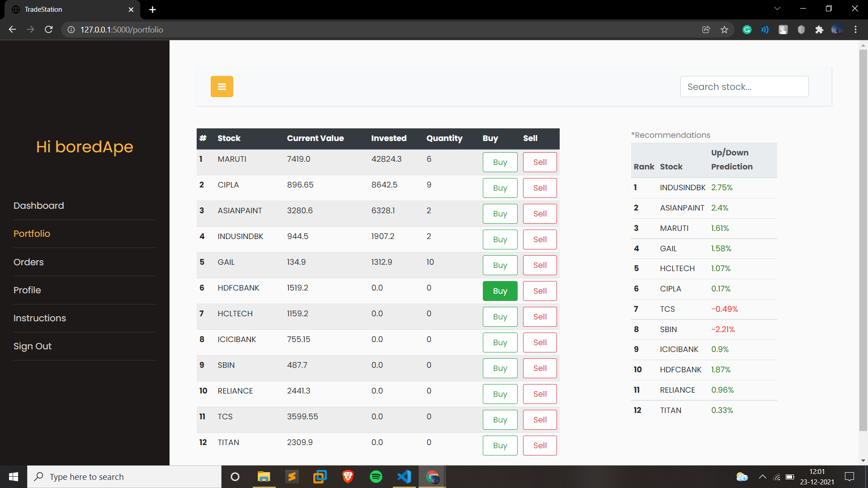Open Chrome three-dot menu
Screen dimensions: 868x488
855,30
